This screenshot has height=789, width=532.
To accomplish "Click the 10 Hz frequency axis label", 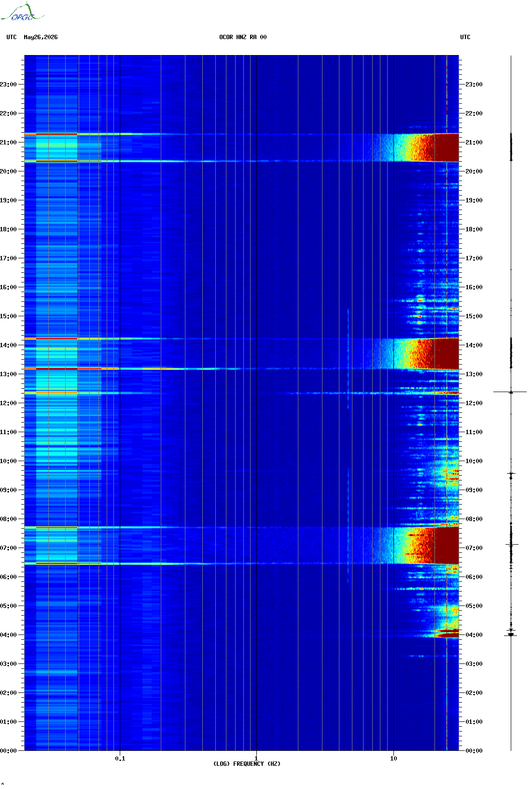I will point(393,759).
